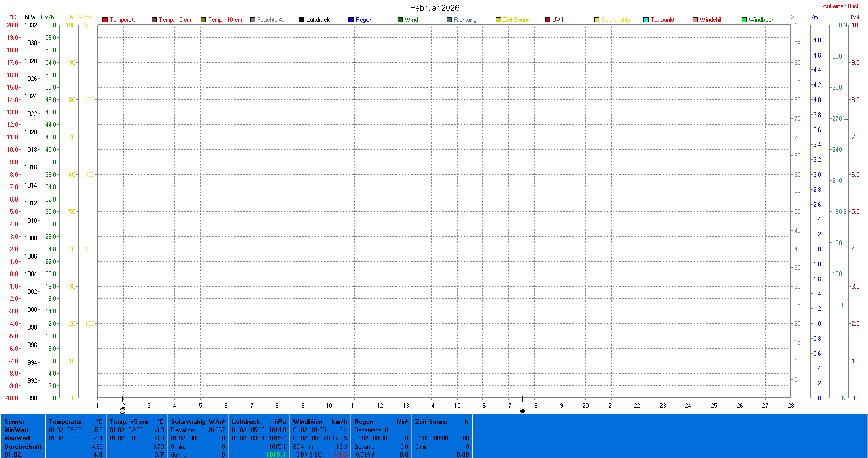The image size is (868, 458).
Task: Click the 'Februar 2026' chart title
Action: pyautogui.click(x=434, y=8)
